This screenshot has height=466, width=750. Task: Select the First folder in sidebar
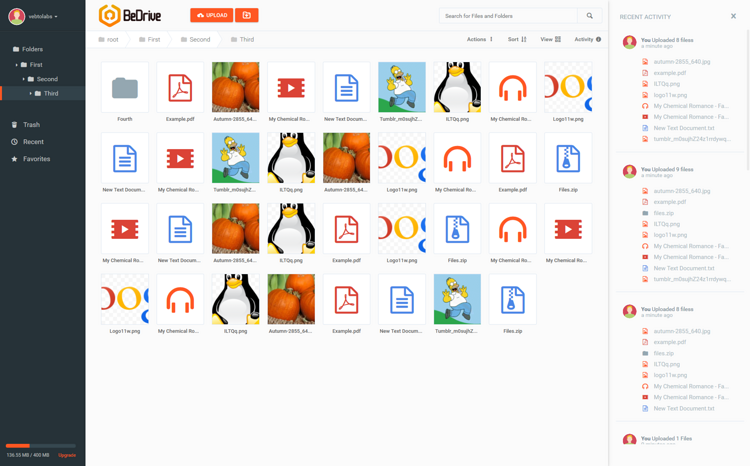(32, 65)
